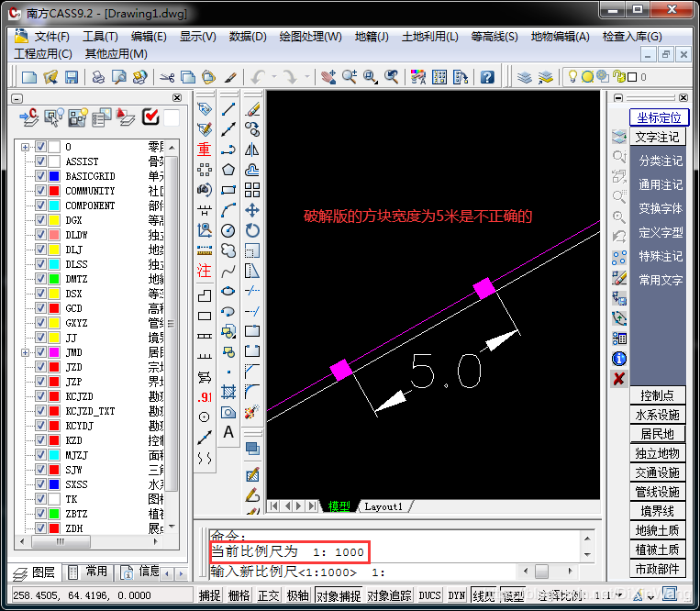Toggle checkbox for layer SXSS
700x611 pixels.
tap(40, 484)
